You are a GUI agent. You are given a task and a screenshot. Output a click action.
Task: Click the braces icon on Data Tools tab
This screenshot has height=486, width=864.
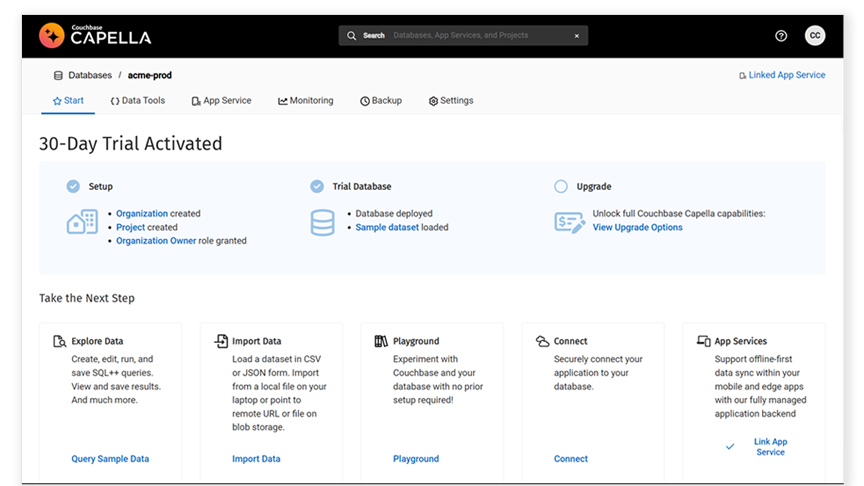pyautogui.click(x=115, y=101)
